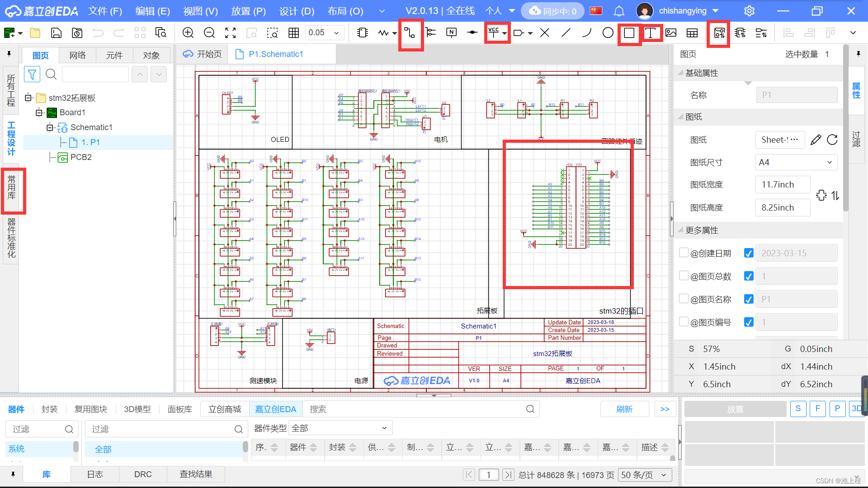Collapse the stm32拓展板 project tree node
This screenshot has width=868, height=488.
[x=28, y=98]
